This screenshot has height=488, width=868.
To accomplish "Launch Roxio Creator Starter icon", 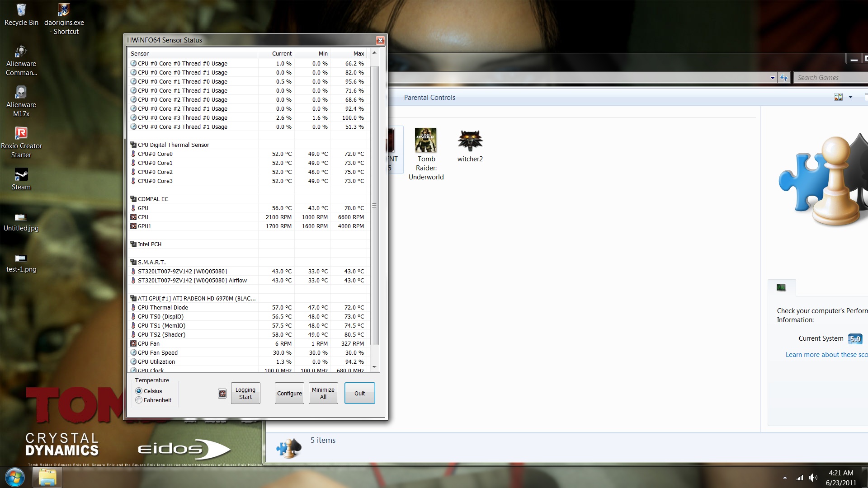I will click(x=21, y=142).
